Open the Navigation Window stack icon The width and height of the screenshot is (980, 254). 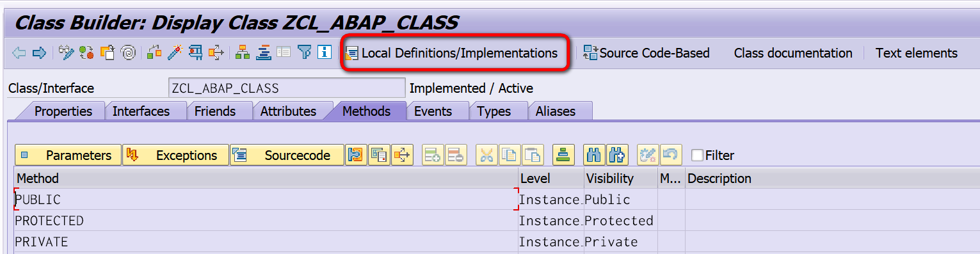point(263,53)
